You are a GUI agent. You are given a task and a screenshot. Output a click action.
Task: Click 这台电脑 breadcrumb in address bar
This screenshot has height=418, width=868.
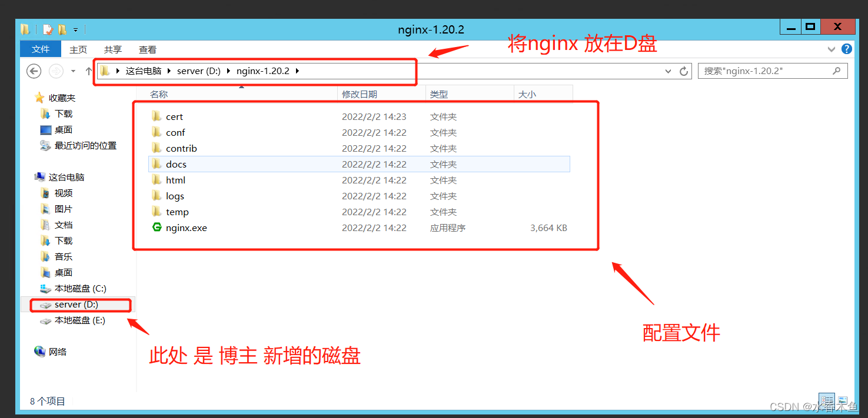tap(144, 71)
